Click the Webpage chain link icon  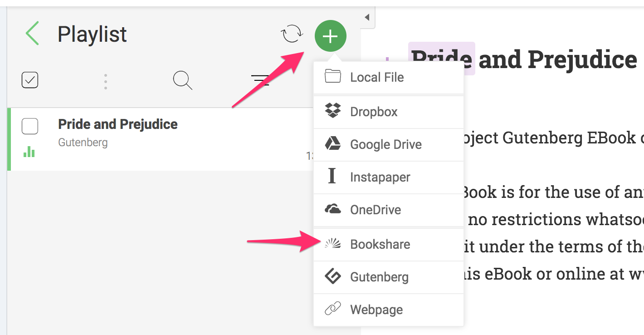tap(333, 310)
